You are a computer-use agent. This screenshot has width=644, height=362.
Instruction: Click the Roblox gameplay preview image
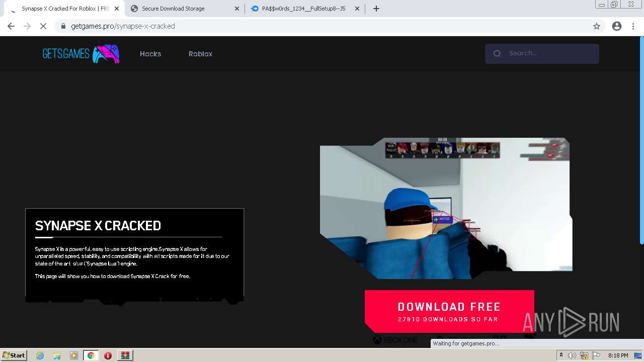click(x=446, y=208)
